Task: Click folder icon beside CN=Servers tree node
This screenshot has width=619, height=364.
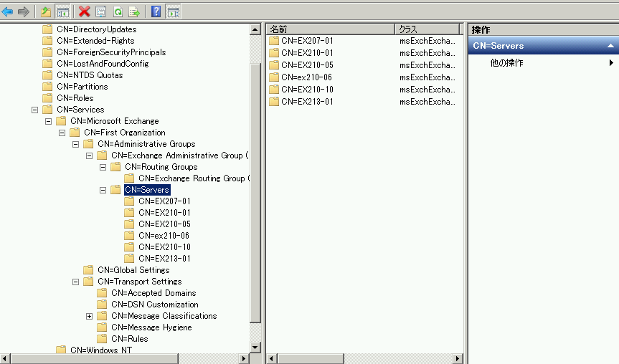Action: (115, 190)
